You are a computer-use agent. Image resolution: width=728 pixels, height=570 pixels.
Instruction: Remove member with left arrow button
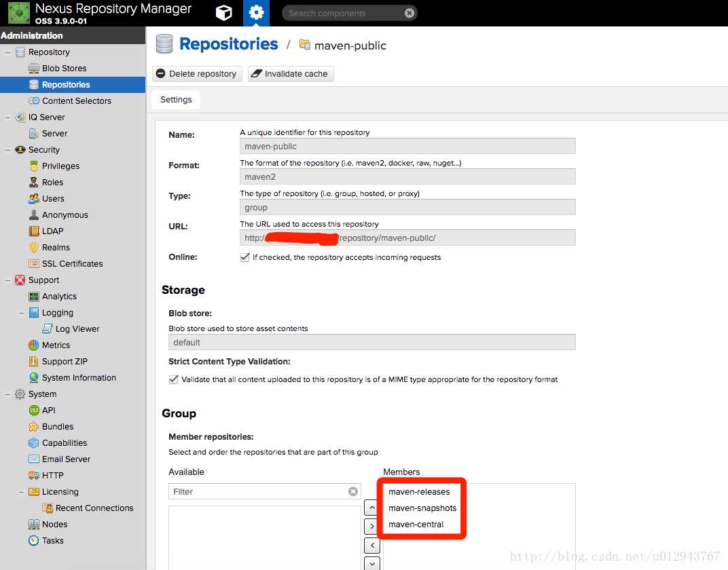[372, 545]
